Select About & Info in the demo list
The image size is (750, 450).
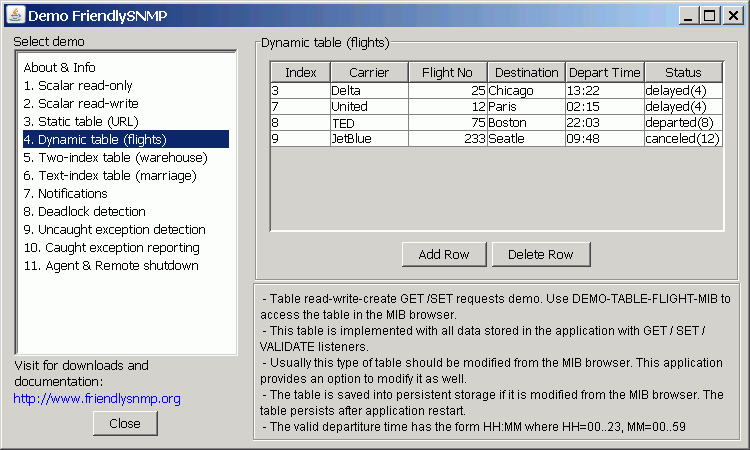(126, 67)
